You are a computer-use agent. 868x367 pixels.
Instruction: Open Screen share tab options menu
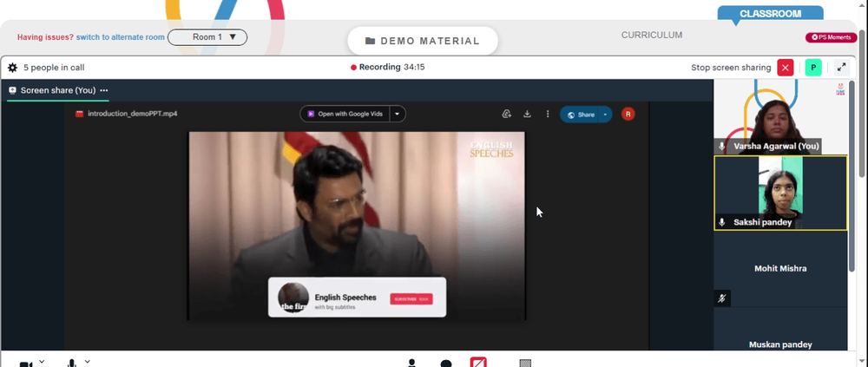104,90
